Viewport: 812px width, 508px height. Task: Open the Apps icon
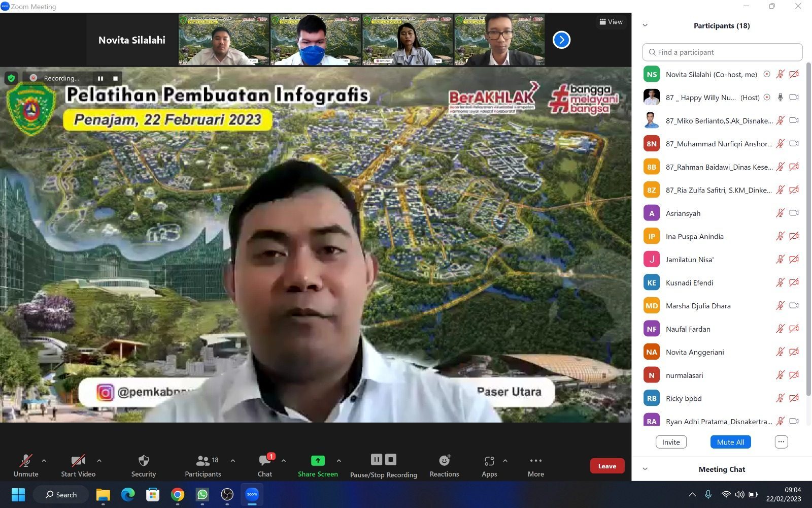(x=489, y=461)
